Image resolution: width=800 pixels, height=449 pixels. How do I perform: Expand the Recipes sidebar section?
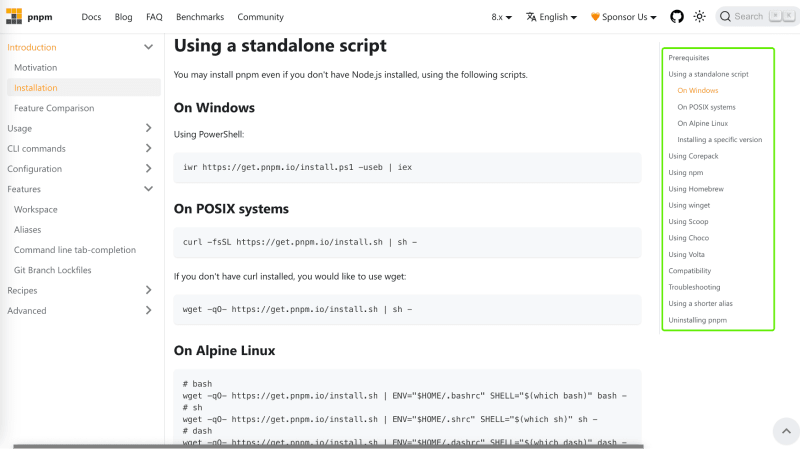coord(148,290)
